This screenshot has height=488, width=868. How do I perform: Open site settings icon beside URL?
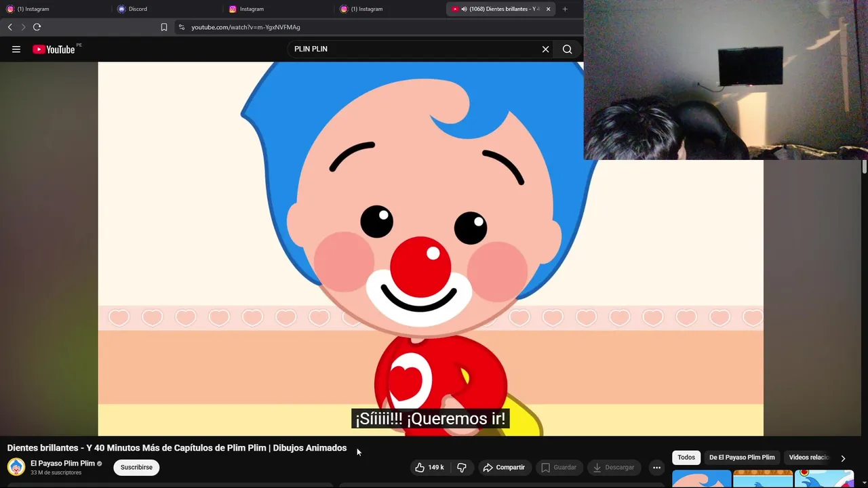(181, 27)
